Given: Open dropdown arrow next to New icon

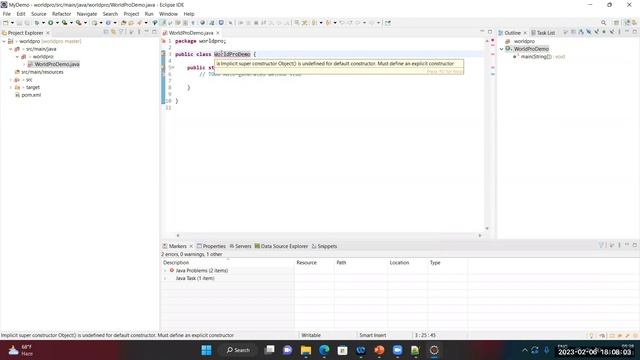Looking at the screenshot, I should coord(12,23).
